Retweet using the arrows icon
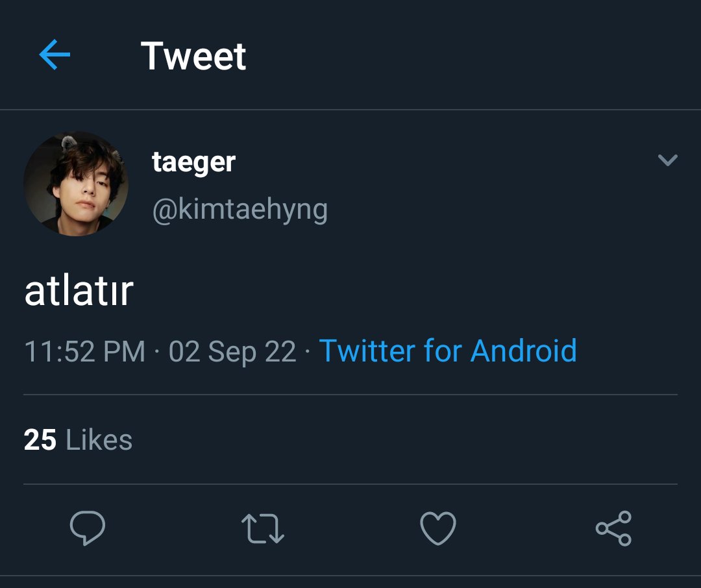701x588 pixels. coord(263,528)
